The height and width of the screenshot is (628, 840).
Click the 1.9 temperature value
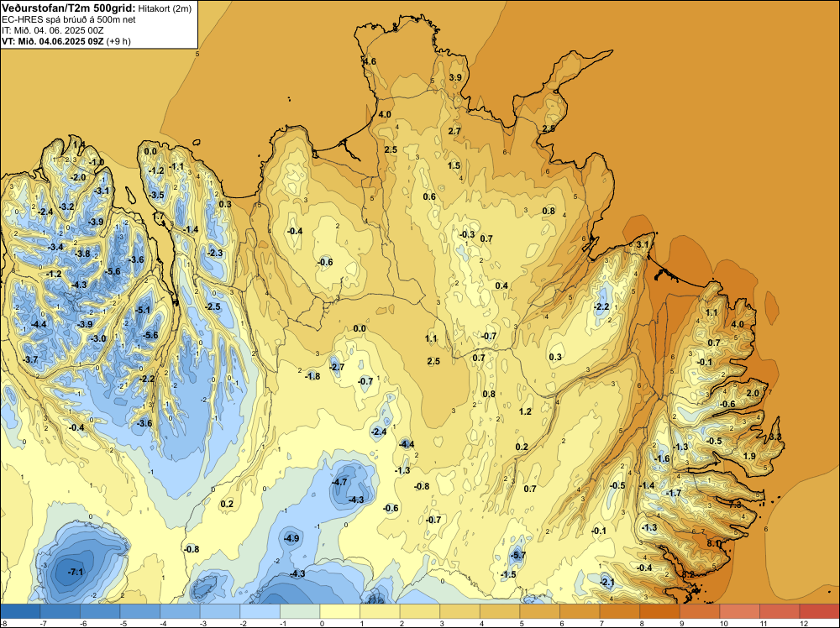coord(750,456)
